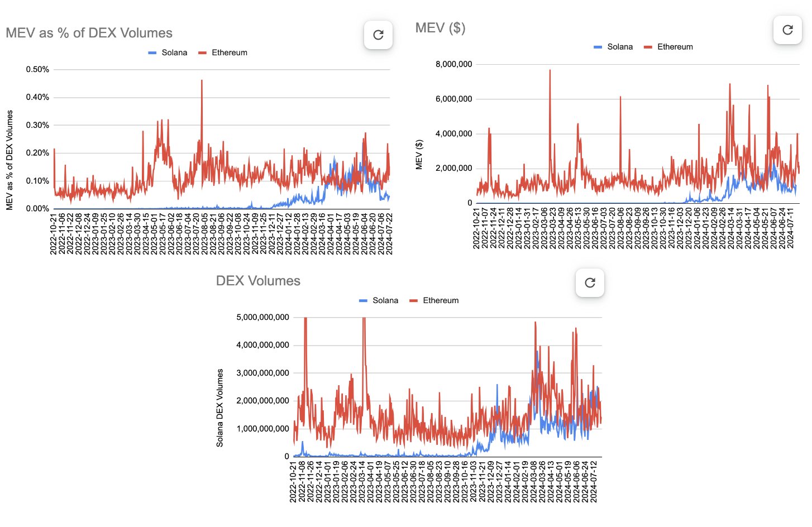Click the 0.50% y-axis tick label

pos(37,70)
